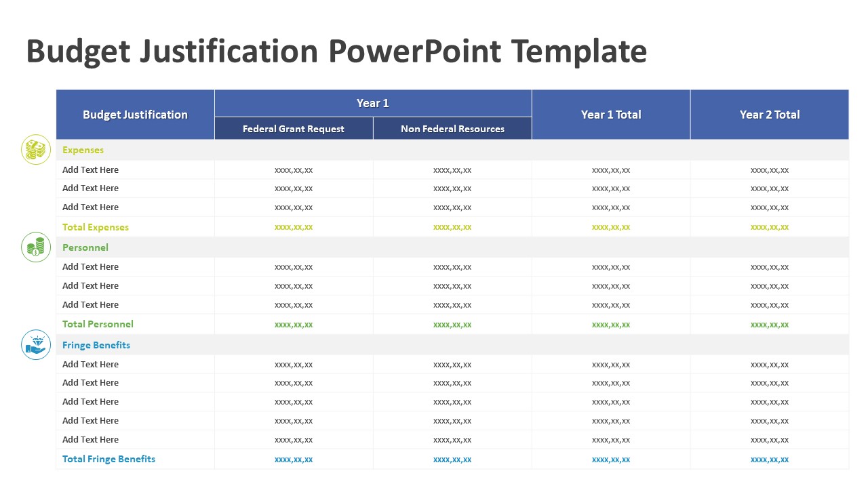Click Total Fringe Benefits value under Year 1 Total
This screenshot has width=868, height=488.
point(610,460)
